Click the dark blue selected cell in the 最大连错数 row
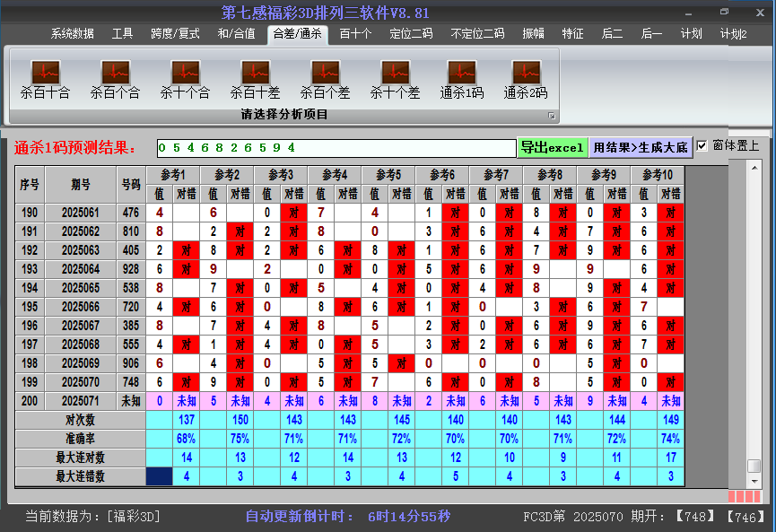The image size is (776, 532). 160,476
